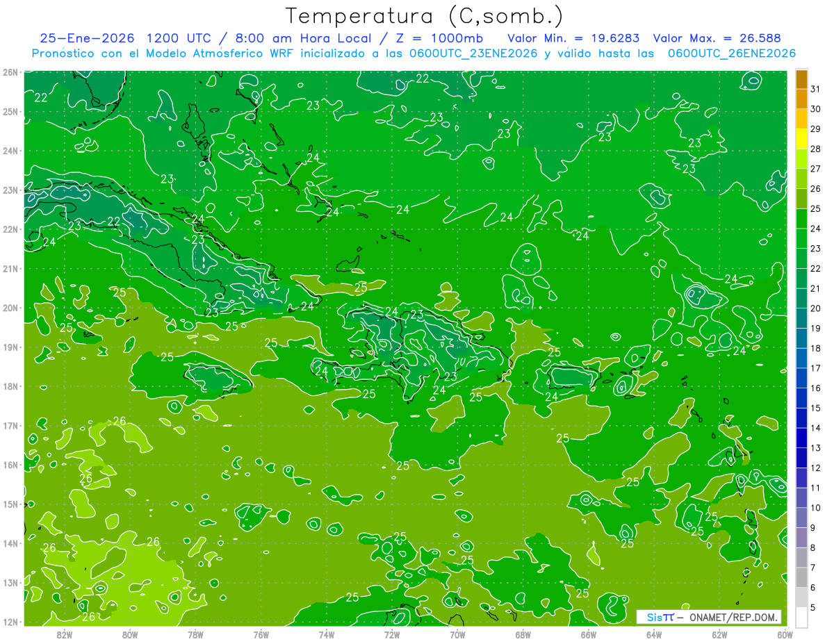Click the latitude axis label "25N"
Viewport: 834px width, 644px height.
tap(10, 112)
